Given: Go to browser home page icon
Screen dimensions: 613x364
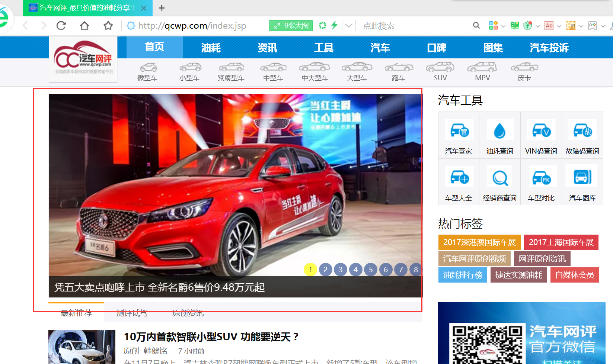Looking at the screenshot, I should (84, 26).
